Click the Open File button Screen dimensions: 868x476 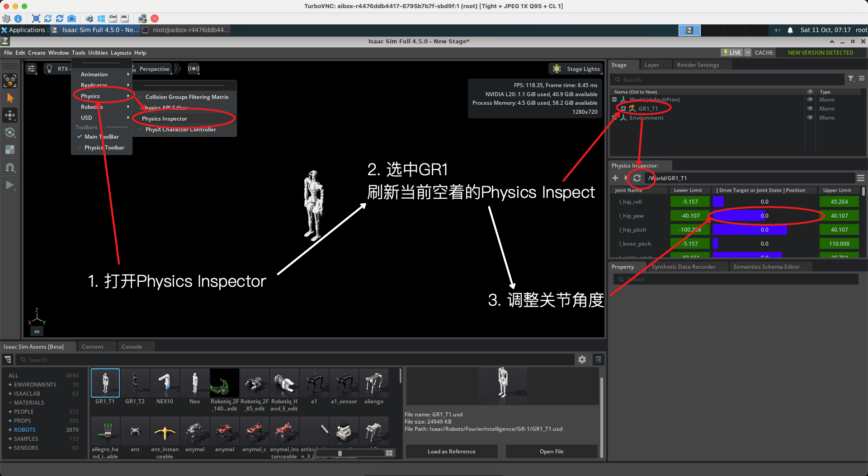(x=551, y=451)
